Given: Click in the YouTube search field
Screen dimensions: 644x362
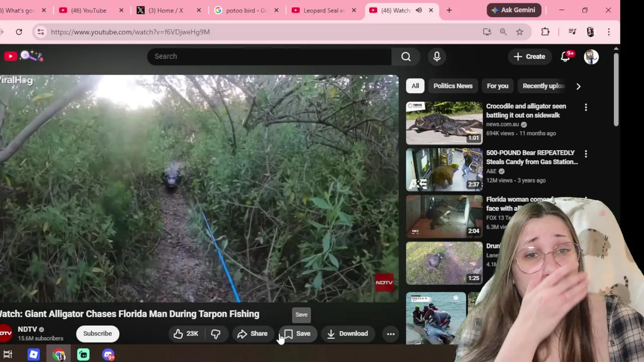Looking at the screenshot, I should point(269,56).
